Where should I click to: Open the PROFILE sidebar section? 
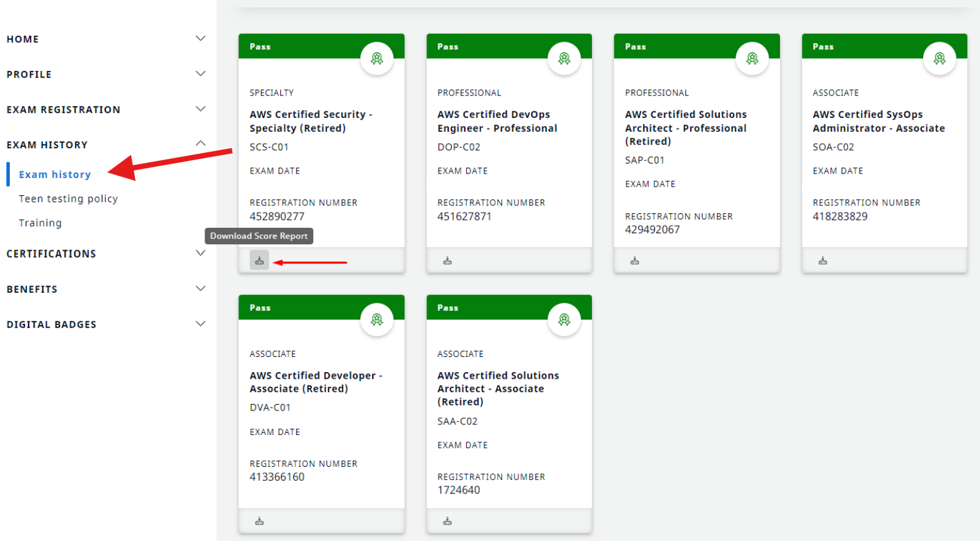[x=29, y=74]
